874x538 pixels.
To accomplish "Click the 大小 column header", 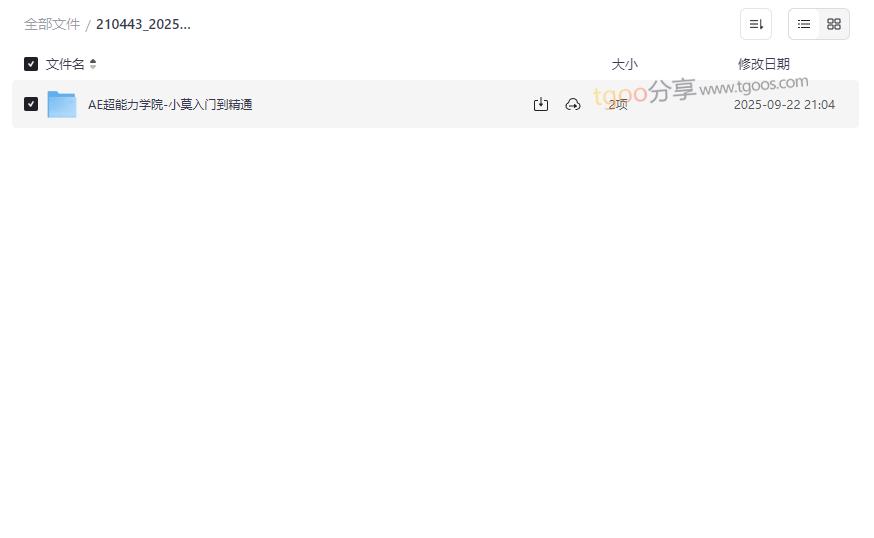I will (x=624, y=64).
